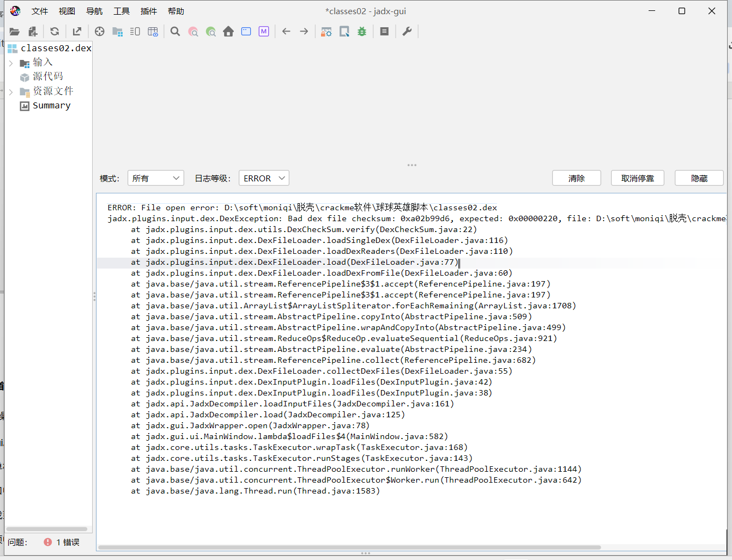Screen dimensions: 732x560
Task: Click the 清除 button to clear the log
Action: (x=577, y=178)
